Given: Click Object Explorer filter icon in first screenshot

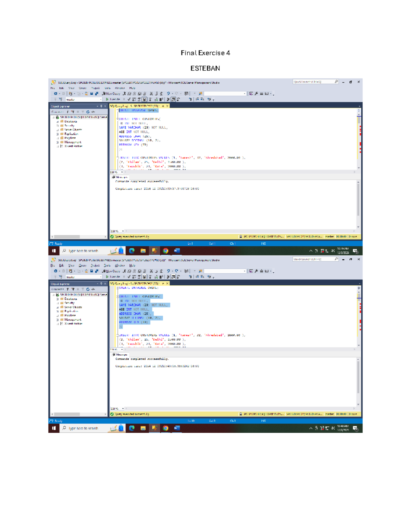Looking at the screenshot, I should [x=83, y=112].
